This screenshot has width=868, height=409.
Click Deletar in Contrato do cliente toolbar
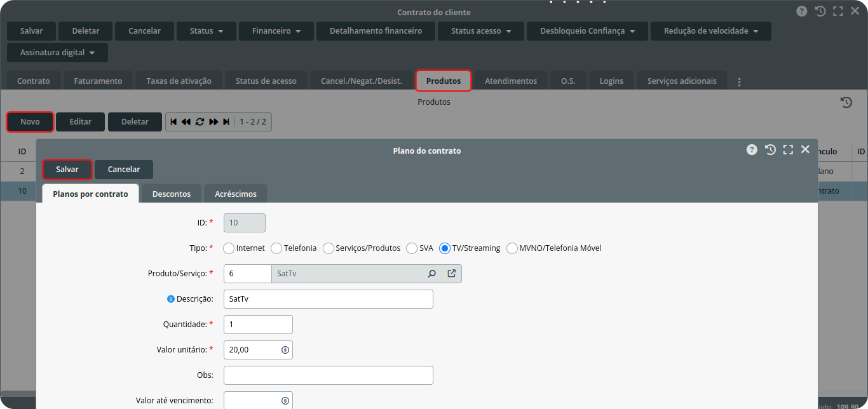tap(86, 30)
